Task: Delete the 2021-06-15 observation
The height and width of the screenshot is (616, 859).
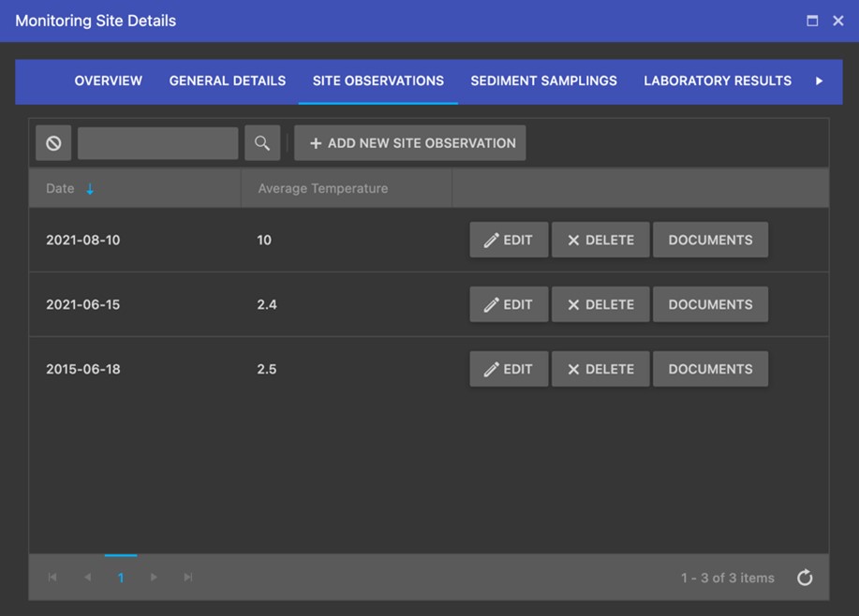Action: coord(600,304)
